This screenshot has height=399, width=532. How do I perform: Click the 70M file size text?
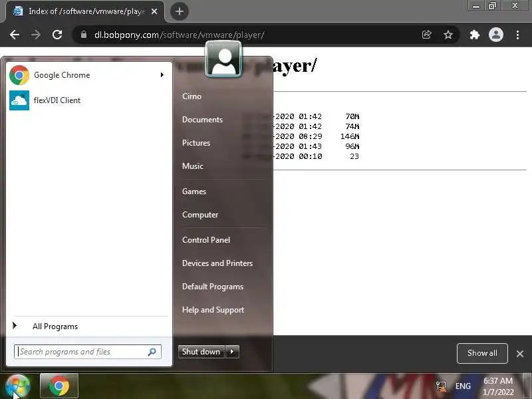(352, 116)
